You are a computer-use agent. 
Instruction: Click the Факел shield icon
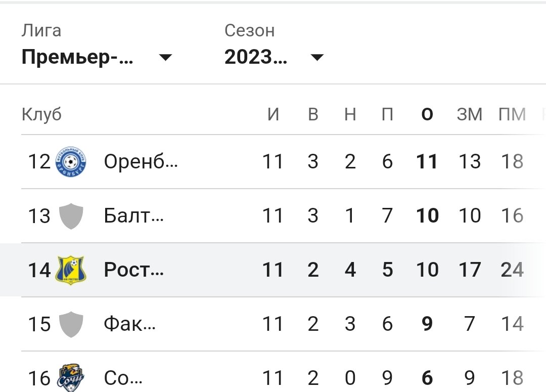click(70, 324)
